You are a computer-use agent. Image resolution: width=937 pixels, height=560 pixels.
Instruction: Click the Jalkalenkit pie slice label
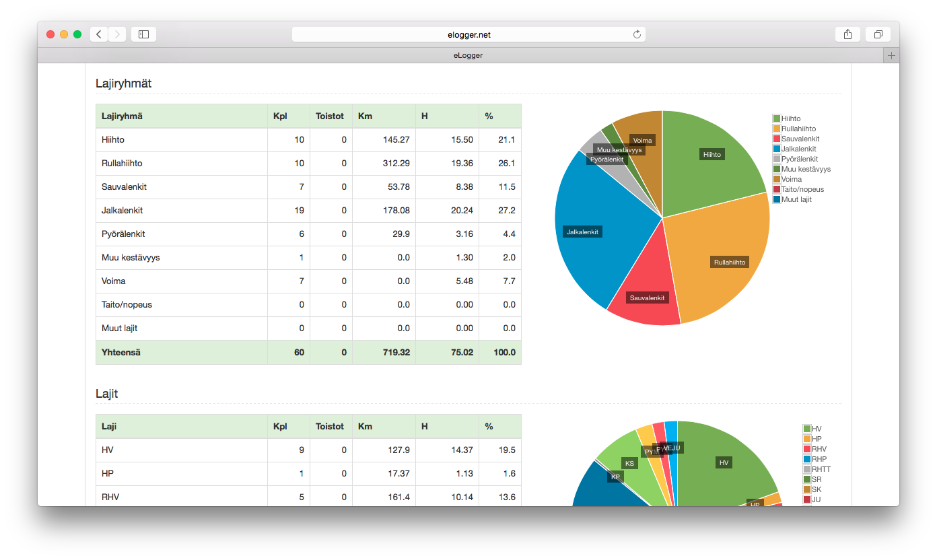(582, 232)
